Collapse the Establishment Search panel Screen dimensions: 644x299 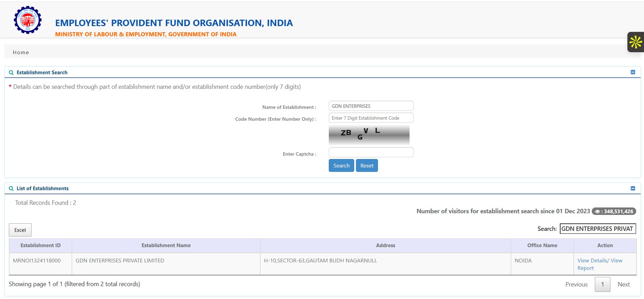[632, 72]
